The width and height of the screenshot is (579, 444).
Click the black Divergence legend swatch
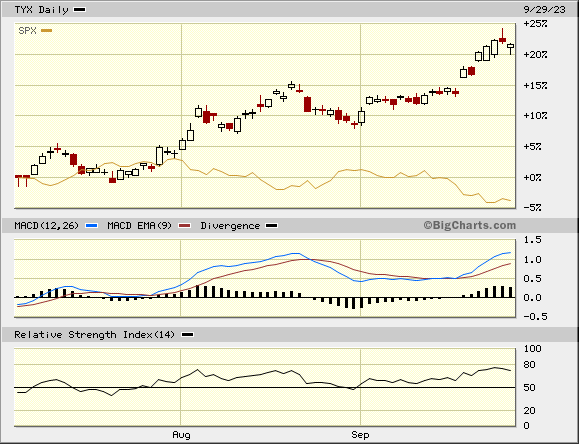[x=272, y=225]
